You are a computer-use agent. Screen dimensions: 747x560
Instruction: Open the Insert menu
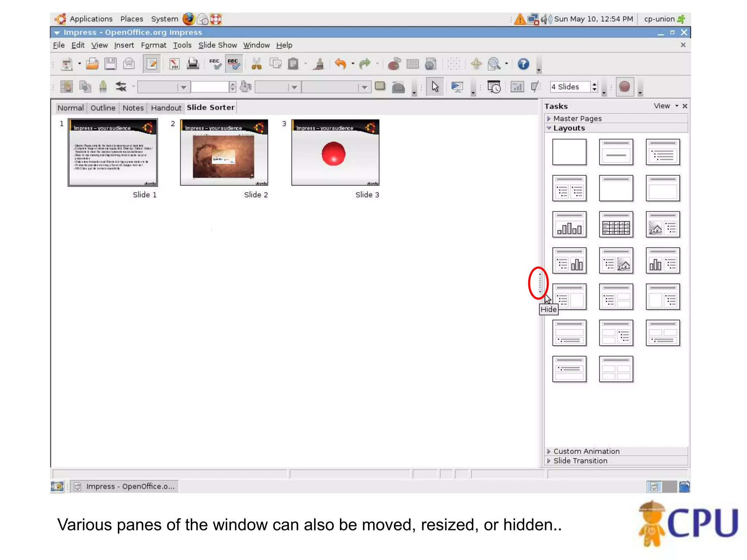pyautogui.click(x=124, y=45)
